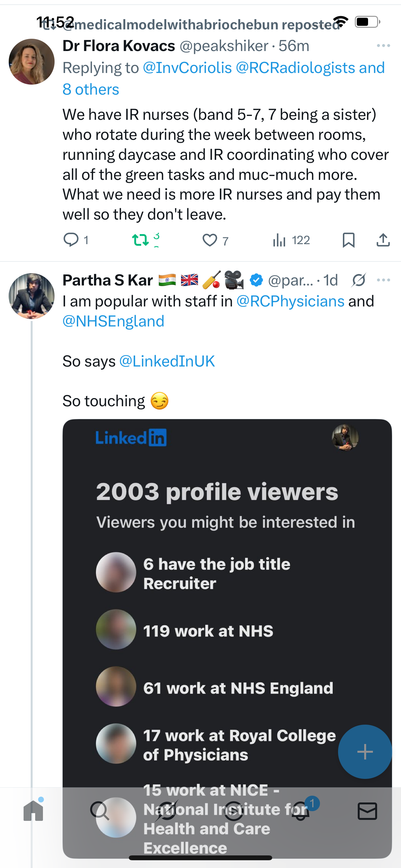Open the Search tab
The image size is (401, 868).
click(100, 811)
